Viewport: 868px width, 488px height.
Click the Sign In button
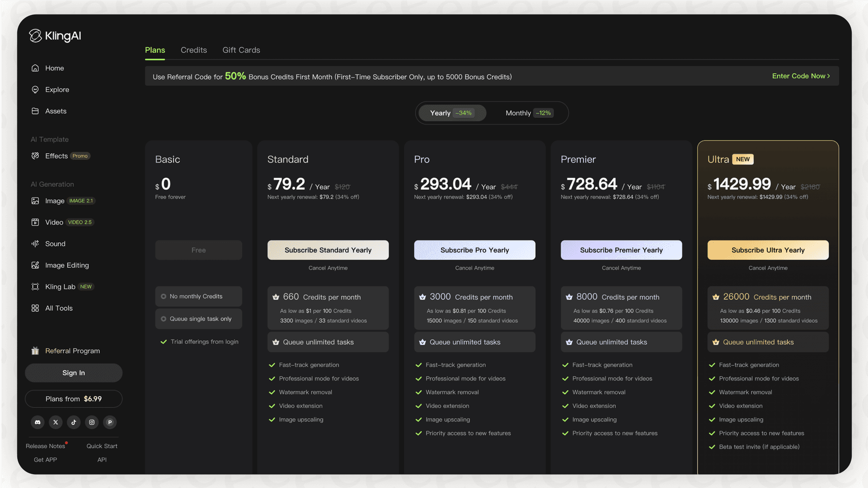point(73,372)
